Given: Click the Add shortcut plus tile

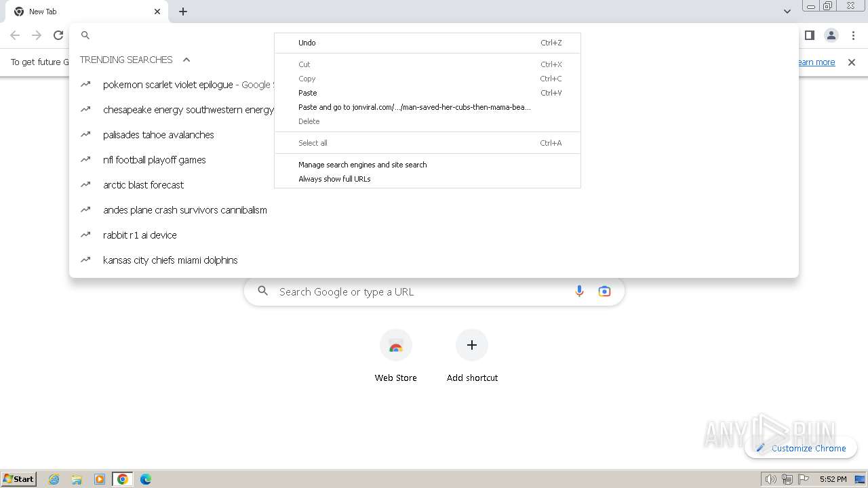Looking at the screenshot, I should tap(472, 356).
